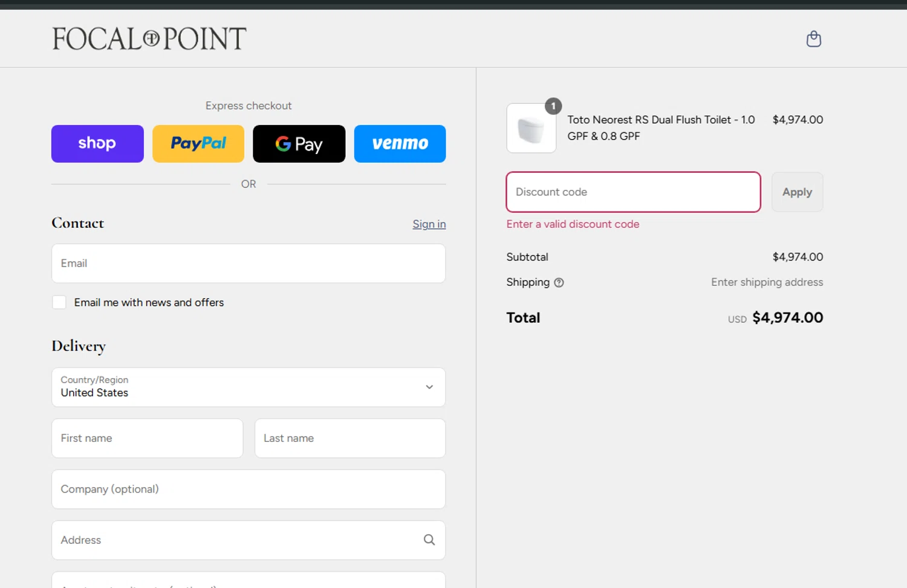Click the address search magnifier icon
The width and height of the screenshot is (907, 588).
click(x=429, y=540)
